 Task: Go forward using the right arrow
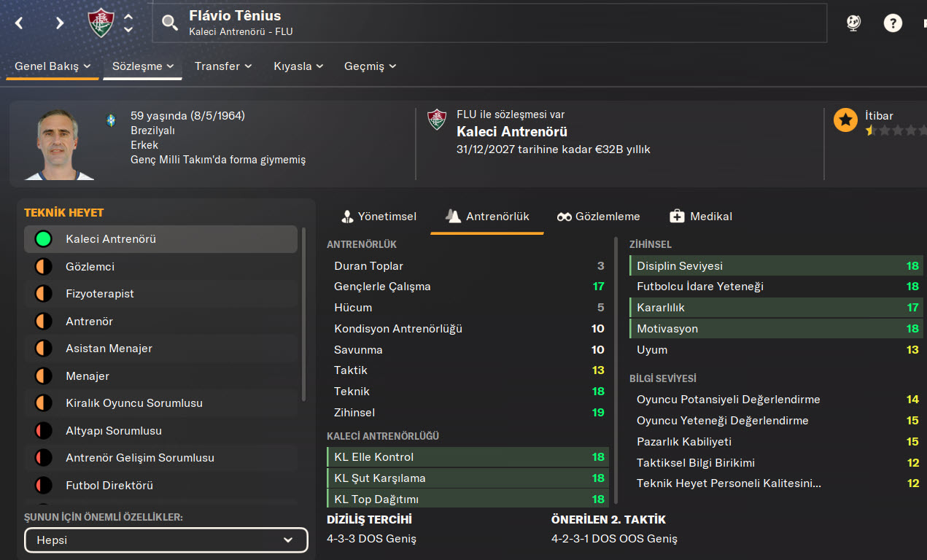click(60, 23)
